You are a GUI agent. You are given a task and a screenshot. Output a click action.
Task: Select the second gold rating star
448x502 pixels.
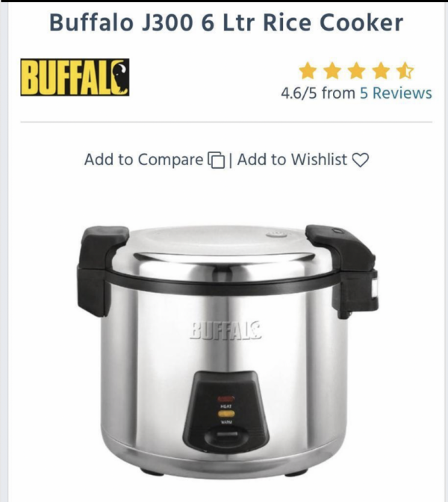tap(332, 71)
